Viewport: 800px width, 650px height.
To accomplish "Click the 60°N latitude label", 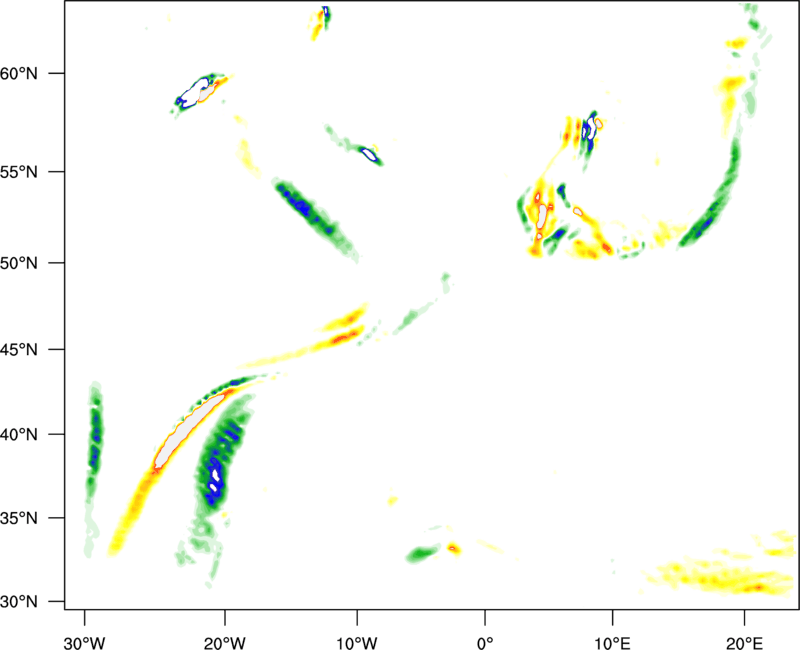I will [19, 74].
